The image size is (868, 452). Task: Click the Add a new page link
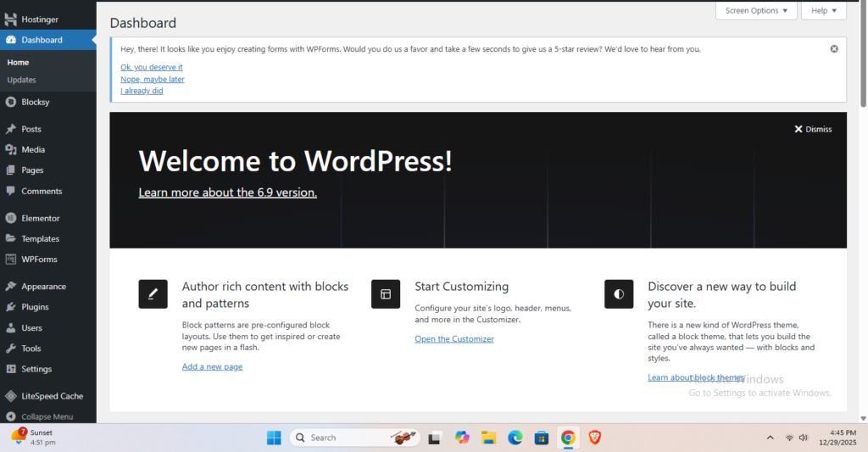pos(212,366)
